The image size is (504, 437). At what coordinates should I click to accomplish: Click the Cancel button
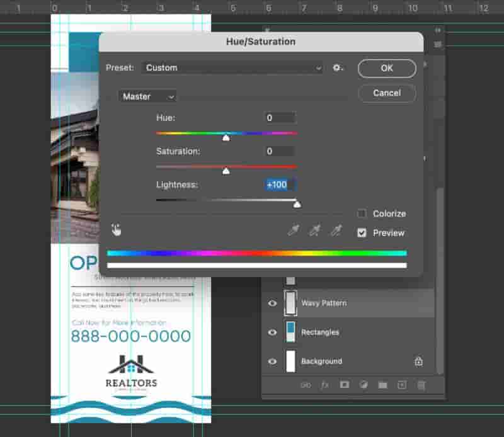click(x=387, y=93)
